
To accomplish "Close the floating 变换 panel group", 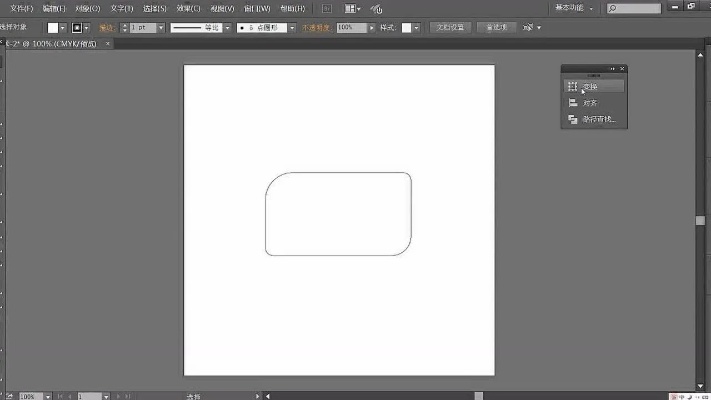I will pyautogui.click(x=622, y=68).
